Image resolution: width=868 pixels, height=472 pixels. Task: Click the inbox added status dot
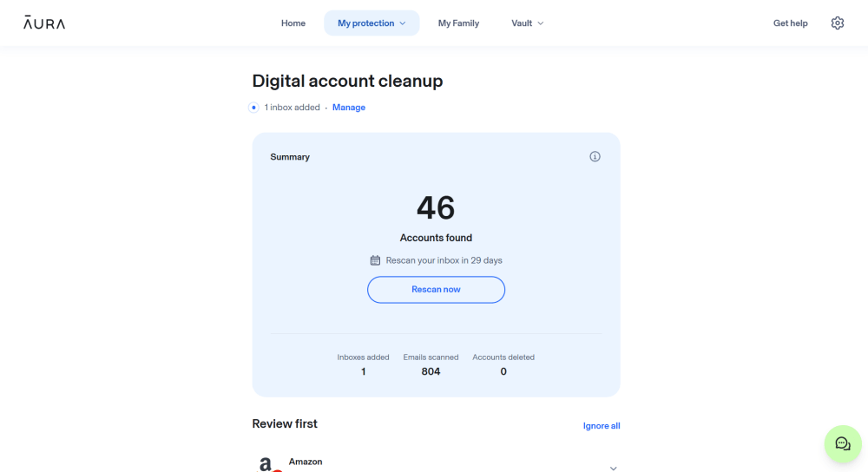point(253,108)
